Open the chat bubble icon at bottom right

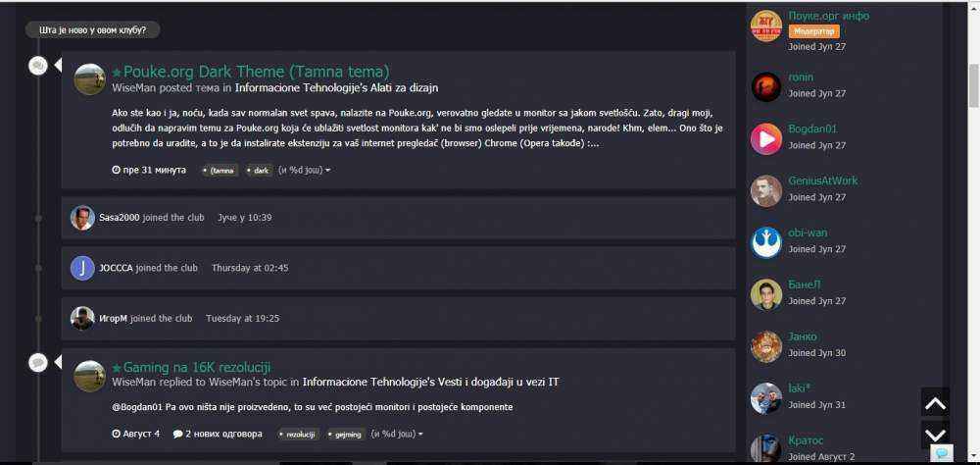[942, 453]
